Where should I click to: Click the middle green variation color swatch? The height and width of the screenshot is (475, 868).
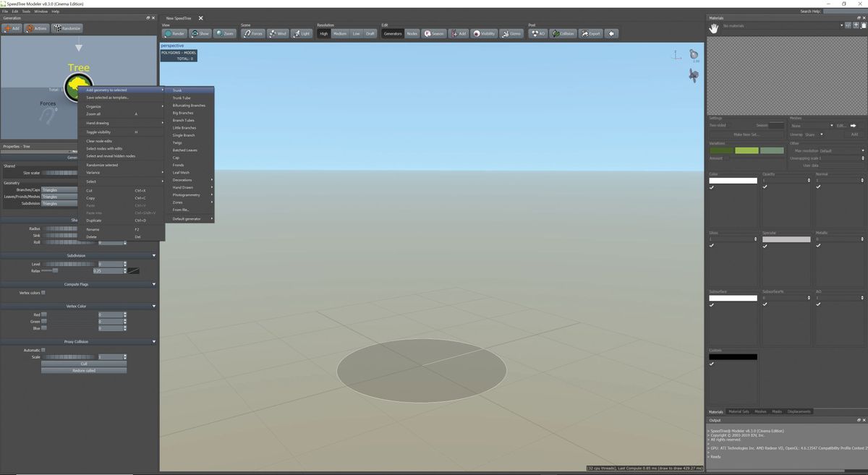click(x=746, y=150)
